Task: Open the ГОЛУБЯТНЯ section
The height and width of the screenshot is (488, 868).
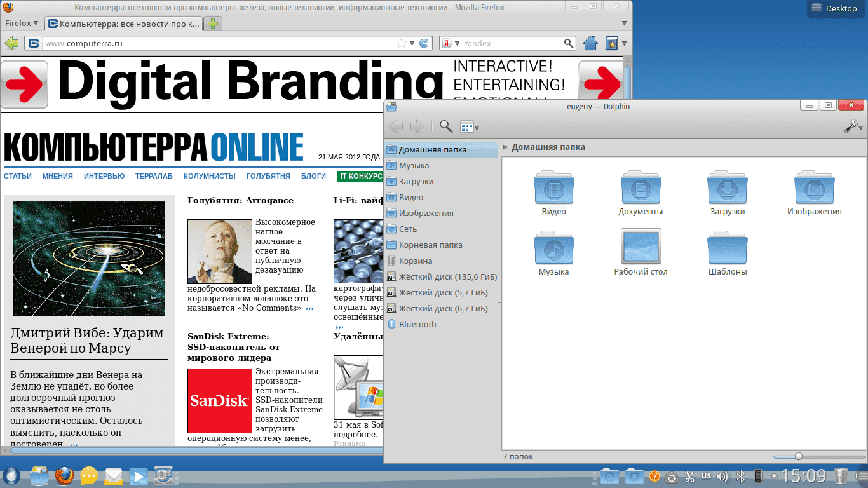Action: tap(268, 176)
